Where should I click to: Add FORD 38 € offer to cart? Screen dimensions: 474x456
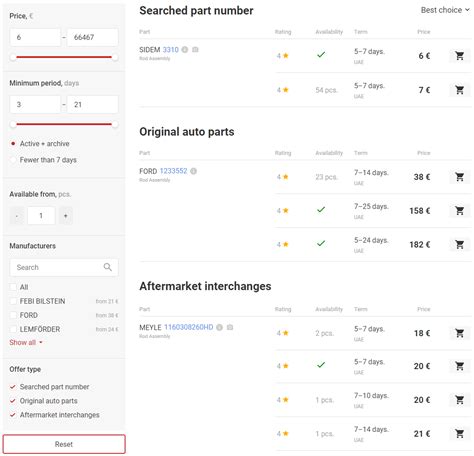[x=459, y=177]
